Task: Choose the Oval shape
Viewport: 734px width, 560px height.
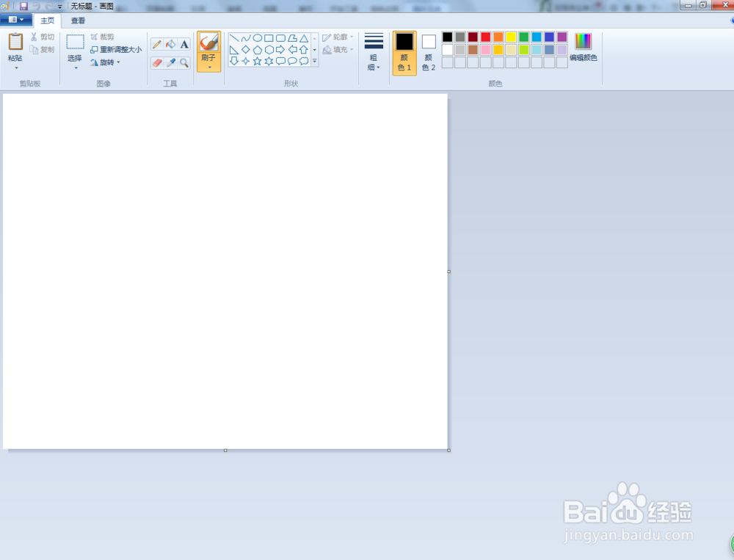Action: point(258,38)
